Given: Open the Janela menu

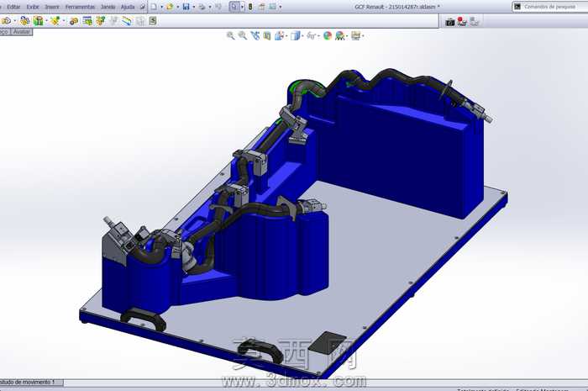Looking at the screenshot, I should click(x=108, y=7).
